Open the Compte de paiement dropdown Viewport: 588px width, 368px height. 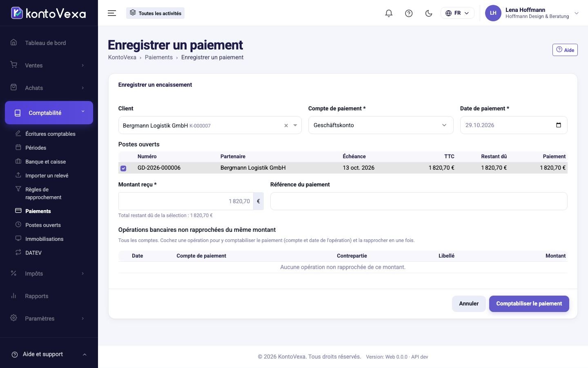[x=381, y=125]
